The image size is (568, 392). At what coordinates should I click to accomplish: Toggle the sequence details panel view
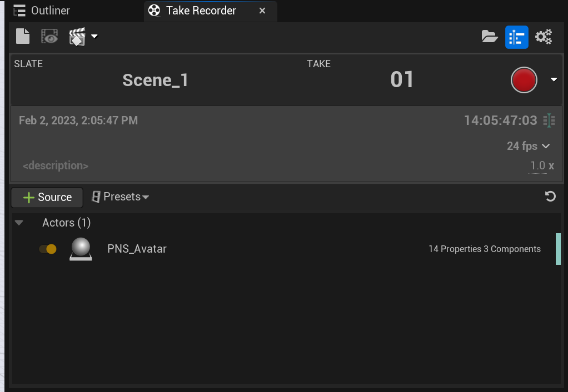click(x=517, y=36)
